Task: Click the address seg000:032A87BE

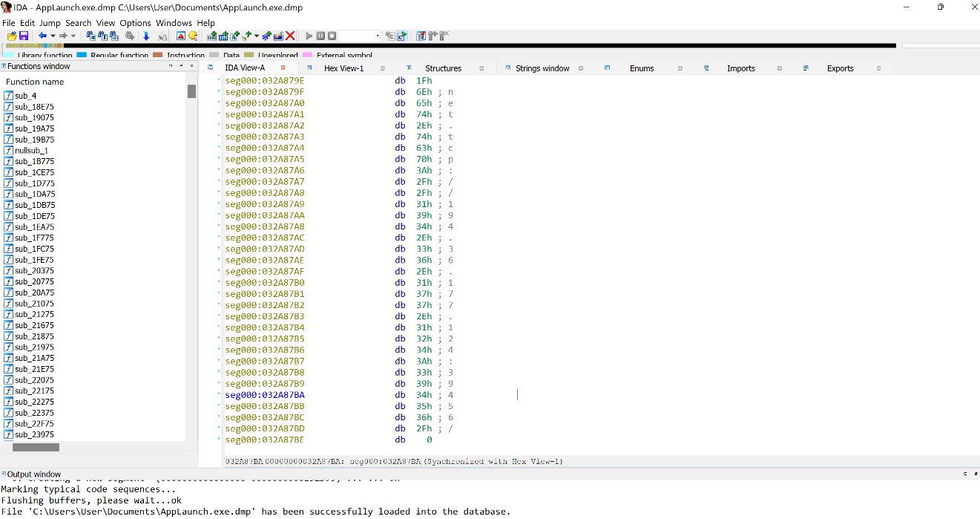Action: 265,440
